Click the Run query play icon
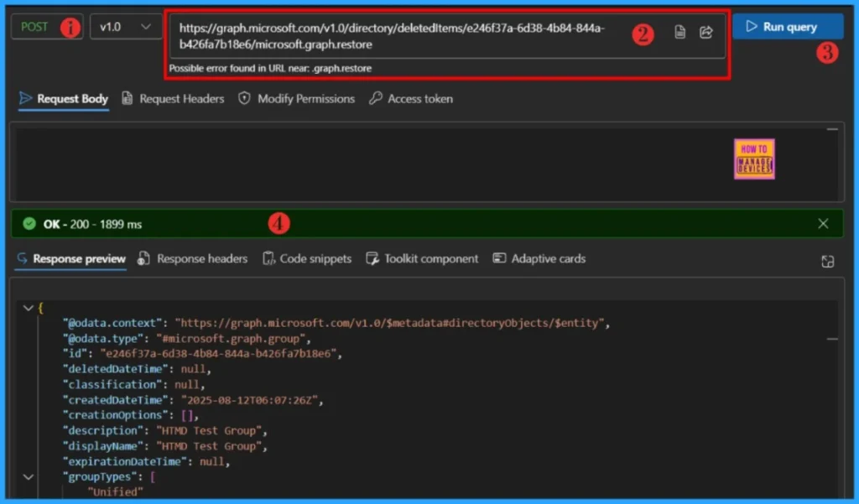 (751, 26)
